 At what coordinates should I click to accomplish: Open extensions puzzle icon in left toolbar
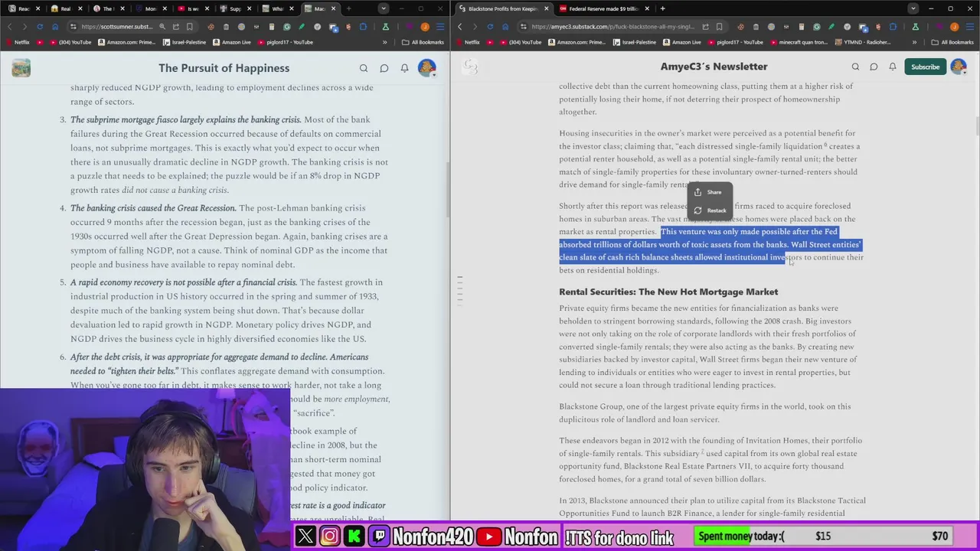(364, 27)
